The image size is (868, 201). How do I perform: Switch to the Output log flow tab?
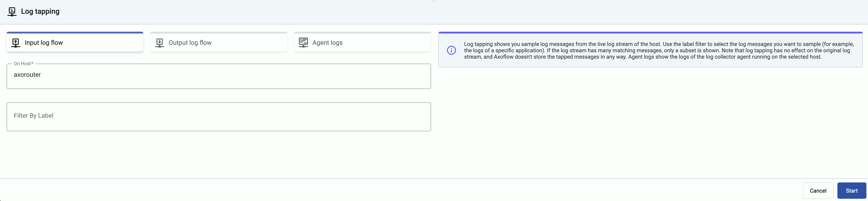[219, 42]
